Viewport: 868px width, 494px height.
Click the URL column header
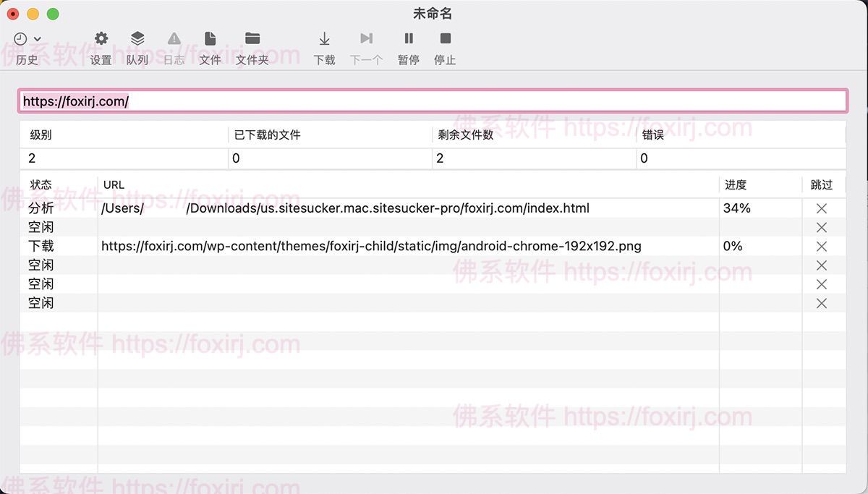(114, 185)
